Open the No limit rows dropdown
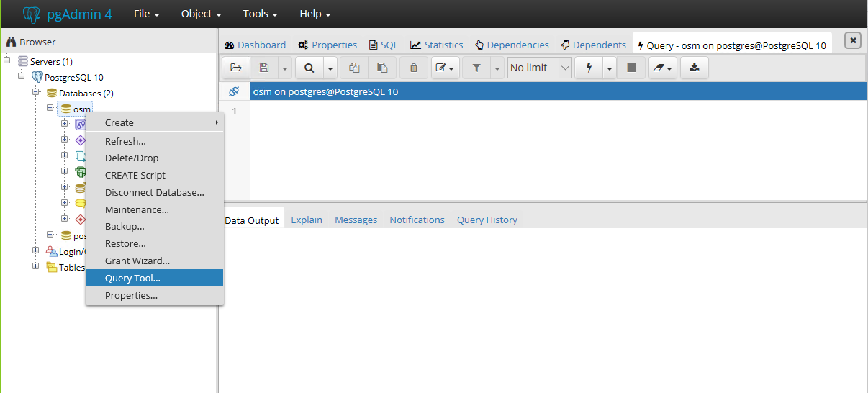Viewport: 868px width, 393px height. pyautogui.click(x=539, y=68)
